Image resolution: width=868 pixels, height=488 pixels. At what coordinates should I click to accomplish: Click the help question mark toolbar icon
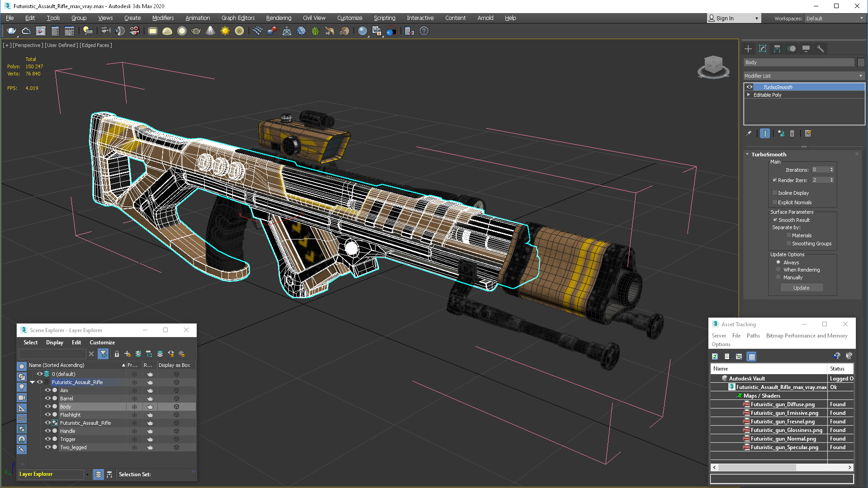tap(424, 31)
